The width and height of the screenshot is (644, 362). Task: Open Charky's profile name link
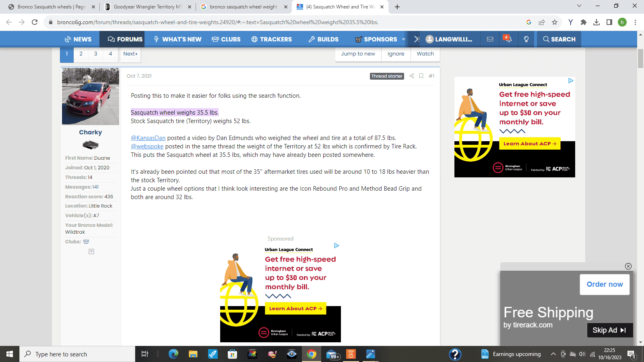click(x=91, y=132)
